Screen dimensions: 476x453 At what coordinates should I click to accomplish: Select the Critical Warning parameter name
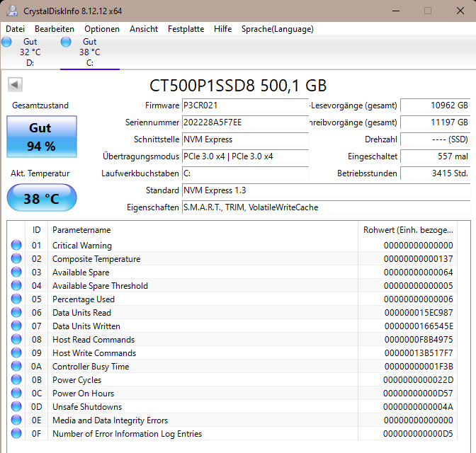[82, 246]
